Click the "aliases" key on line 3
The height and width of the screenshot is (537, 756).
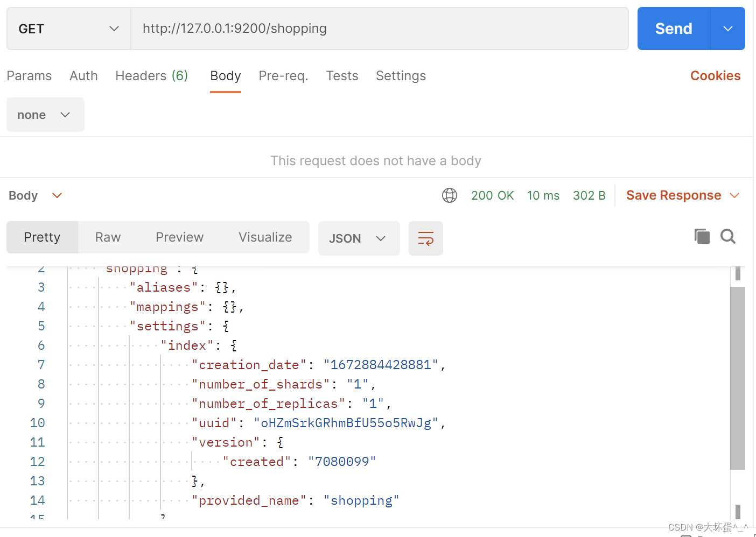click(164, 287)
